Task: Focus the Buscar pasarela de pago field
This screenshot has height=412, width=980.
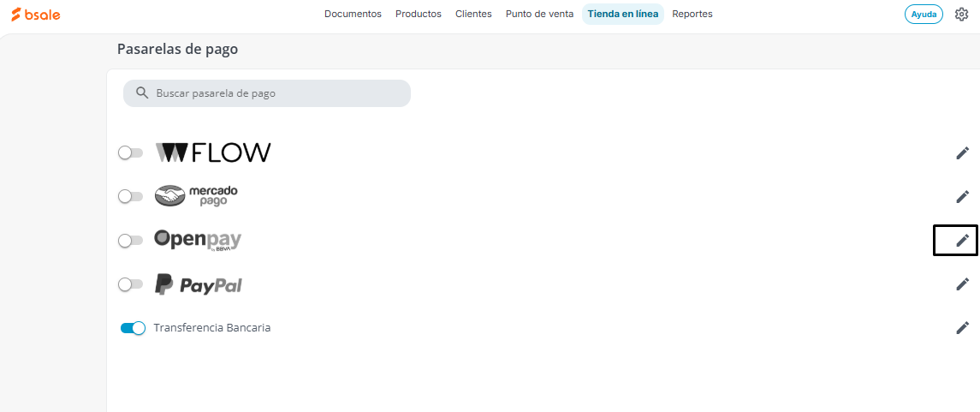Action: coord(267,93)
